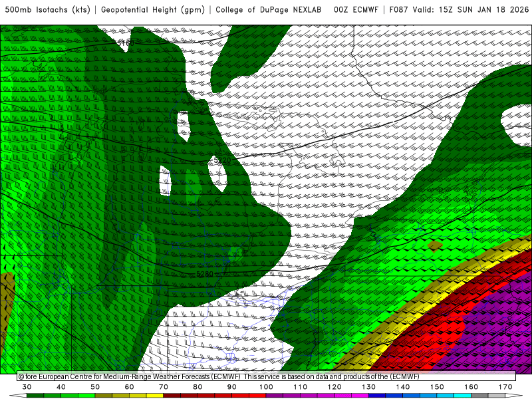Click the 'F087' forecast hour label
This screenshot has width=532, height=399.
(398, 10)
